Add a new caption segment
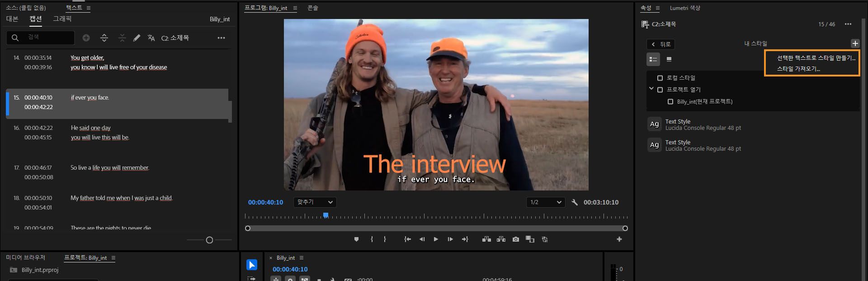 (86, 38)
